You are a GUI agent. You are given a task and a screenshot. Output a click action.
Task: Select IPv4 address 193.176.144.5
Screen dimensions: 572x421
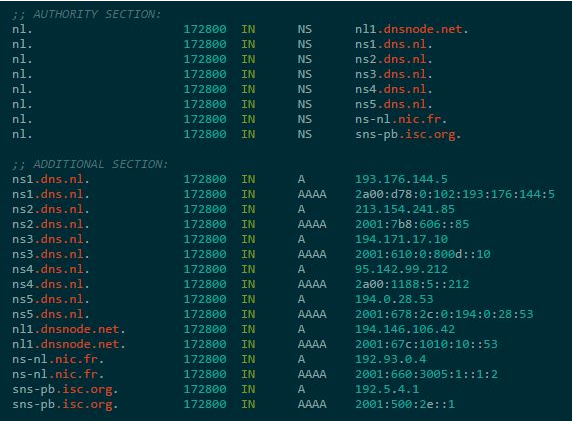pos(401,179)
